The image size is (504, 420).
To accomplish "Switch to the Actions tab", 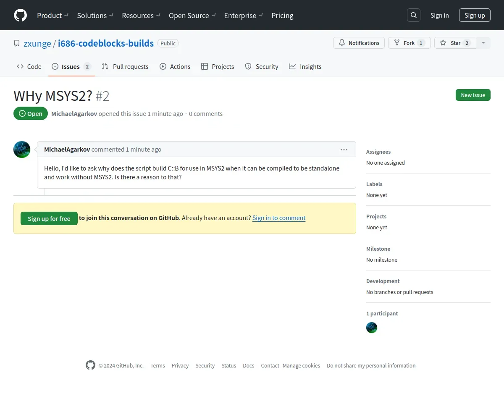I will pos(175,66).
